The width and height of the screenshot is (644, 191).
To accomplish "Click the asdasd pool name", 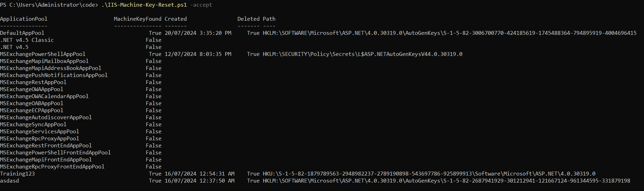I will tap(10, 181).
